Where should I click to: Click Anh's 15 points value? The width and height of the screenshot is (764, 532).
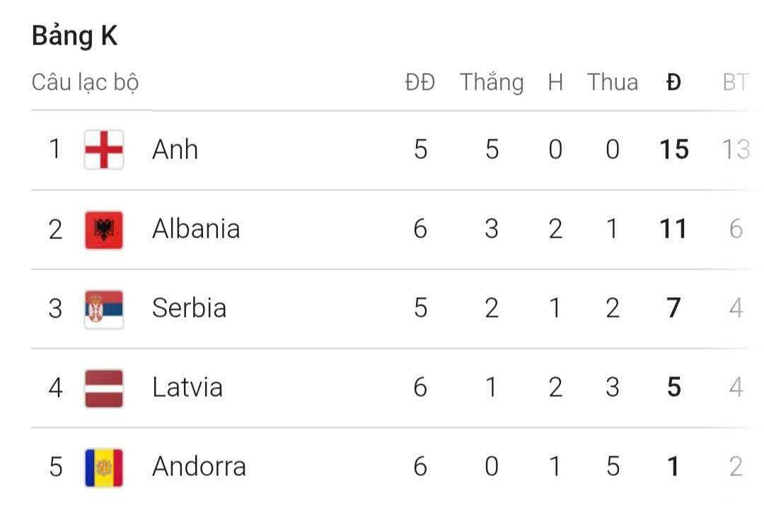pos(673,150)
